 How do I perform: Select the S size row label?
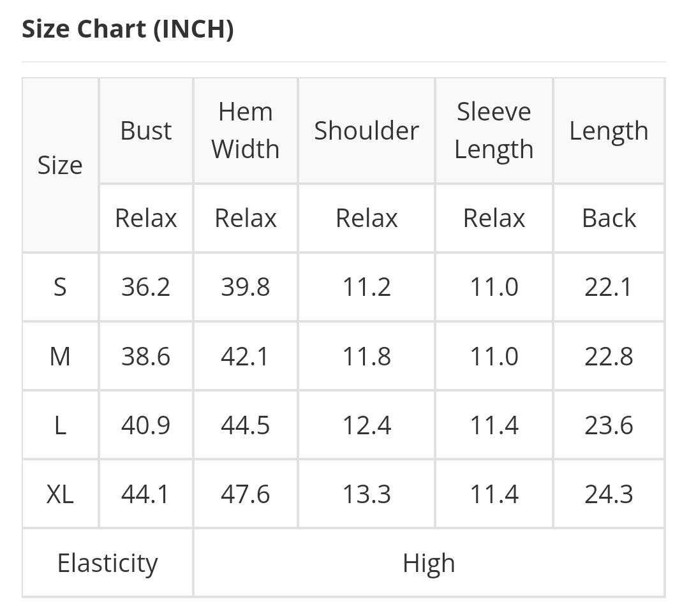[x=60, y=287]
